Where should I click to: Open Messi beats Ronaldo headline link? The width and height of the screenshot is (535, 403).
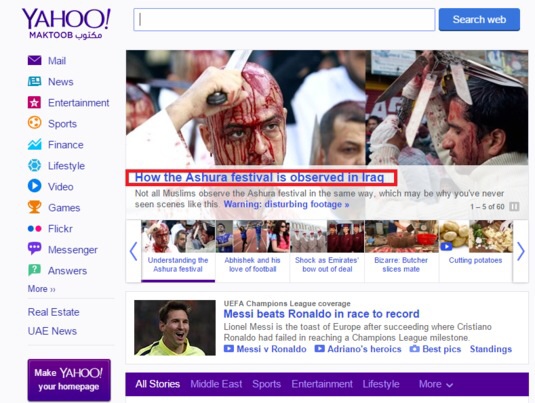pyautogui.click(x=321, y=314)
